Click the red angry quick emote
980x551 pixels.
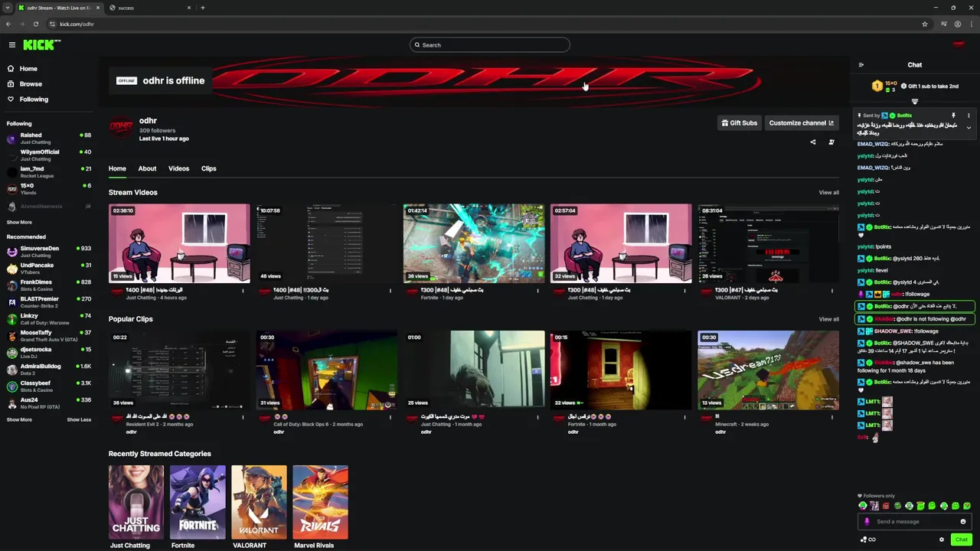pyautogui.click(x=886, y=506)
